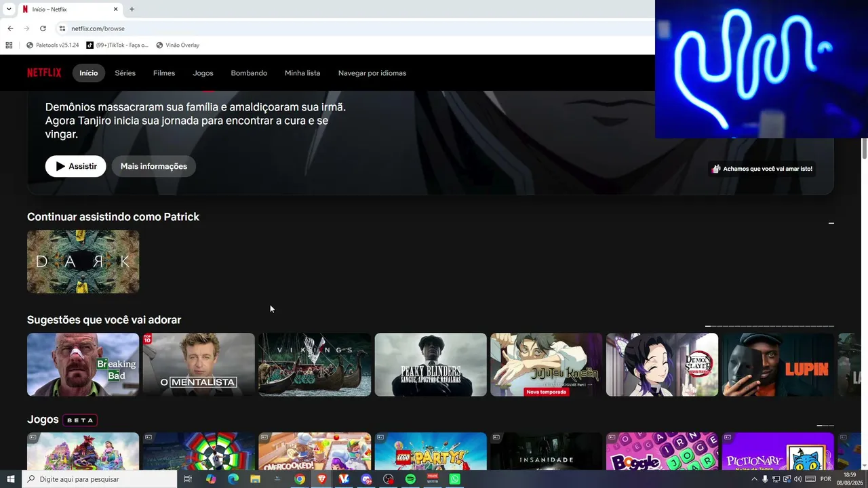This screenshot has width=868, height=488.
Task: Click the Mais informações button
Action: tap(154, 166)
